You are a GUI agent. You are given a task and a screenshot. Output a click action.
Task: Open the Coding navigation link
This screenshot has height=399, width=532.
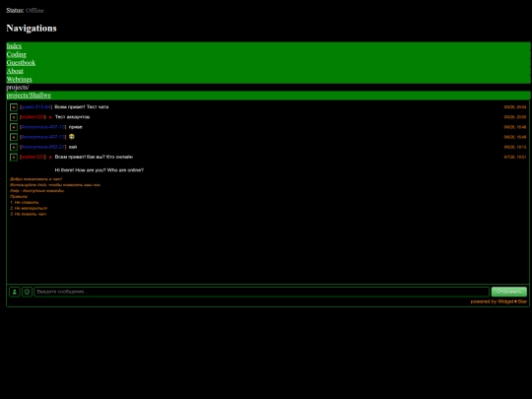coord(17,54)
